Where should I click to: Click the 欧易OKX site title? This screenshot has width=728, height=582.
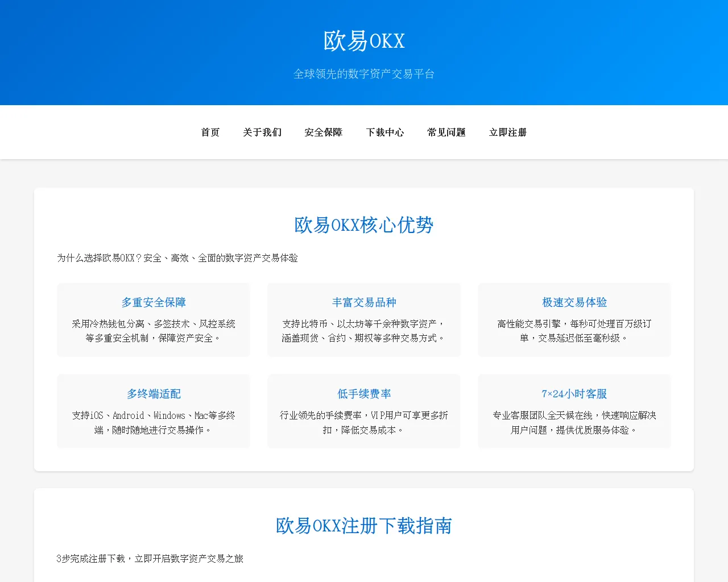(364, 41)
